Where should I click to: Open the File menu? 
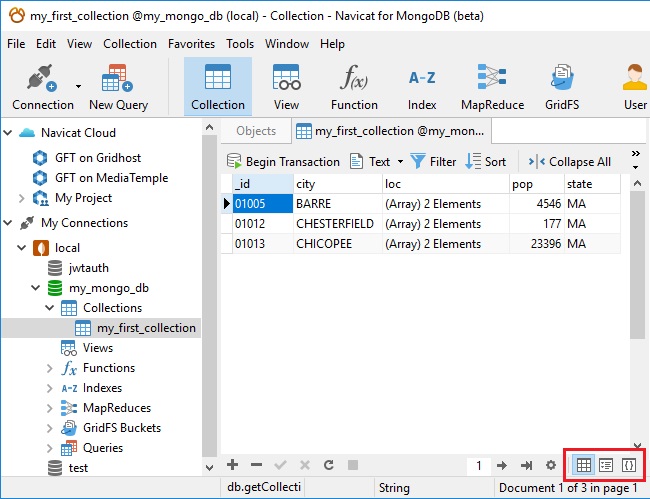coord(16,44)
